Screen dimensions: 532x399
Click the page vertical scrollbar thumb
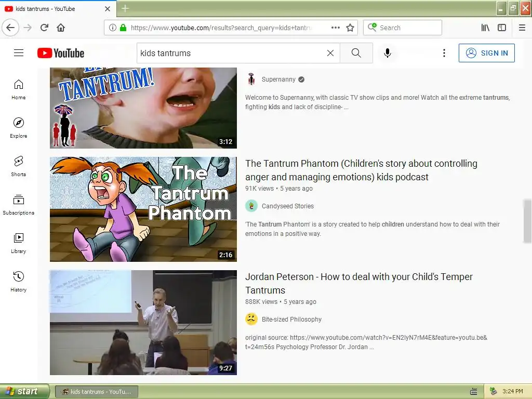527,221
